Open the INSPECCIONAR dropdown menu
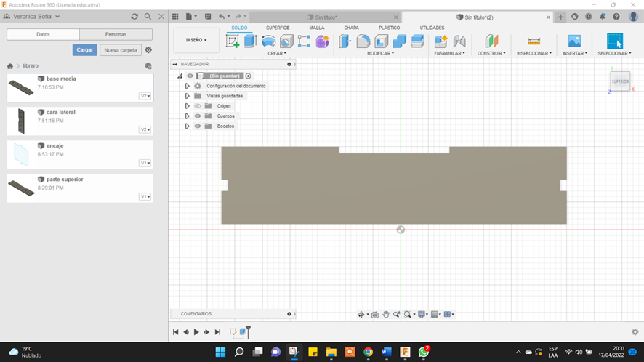 (x=534, y=53)
